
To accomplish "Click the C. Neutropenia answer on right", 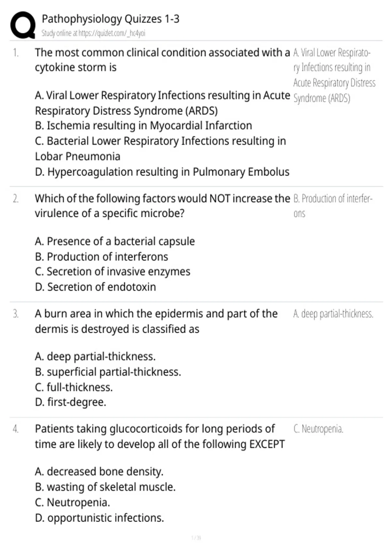I will 318,429.
